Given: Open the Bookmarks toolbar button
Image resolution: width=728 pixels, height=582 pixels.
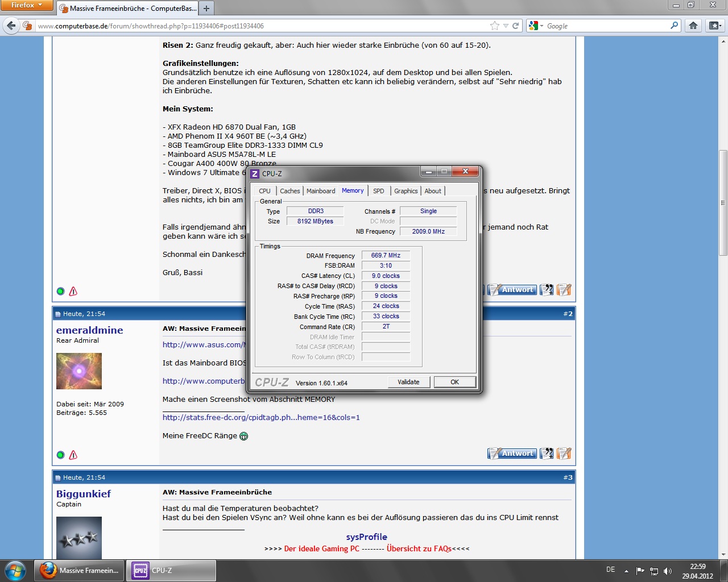Looking at the screenshot, I should point(714,26).
